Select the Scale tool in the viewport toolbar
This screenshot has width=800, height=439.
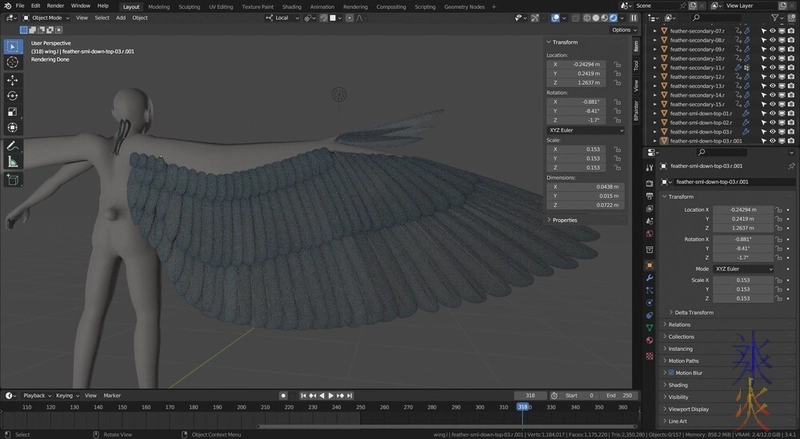point(12,112)
